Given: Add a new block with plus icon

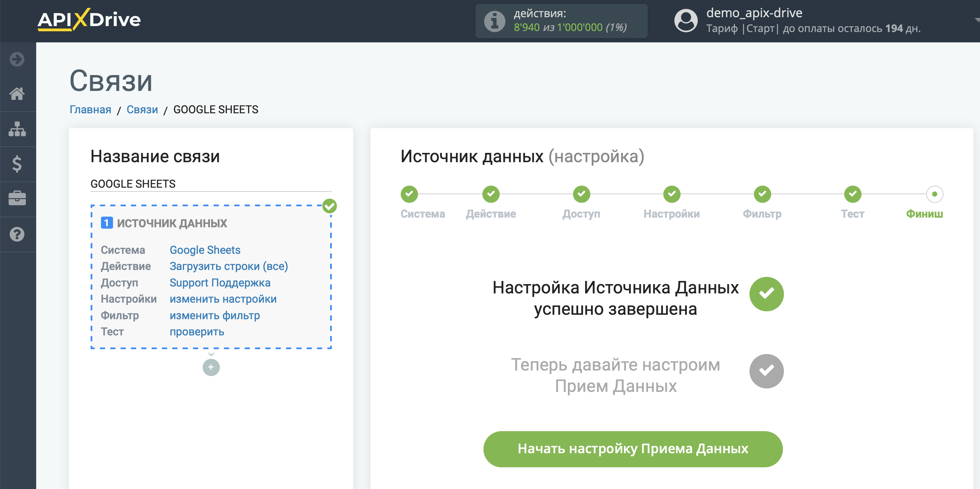Looking at the screenshot, I should point(211,367).
